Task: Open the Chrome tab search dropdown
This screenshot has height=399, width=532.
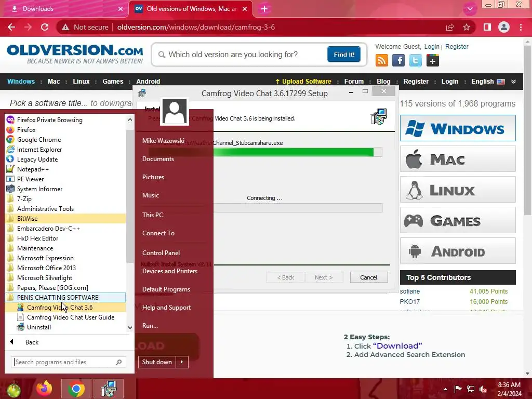Action: pyautogui.click(x=470, y=9)
